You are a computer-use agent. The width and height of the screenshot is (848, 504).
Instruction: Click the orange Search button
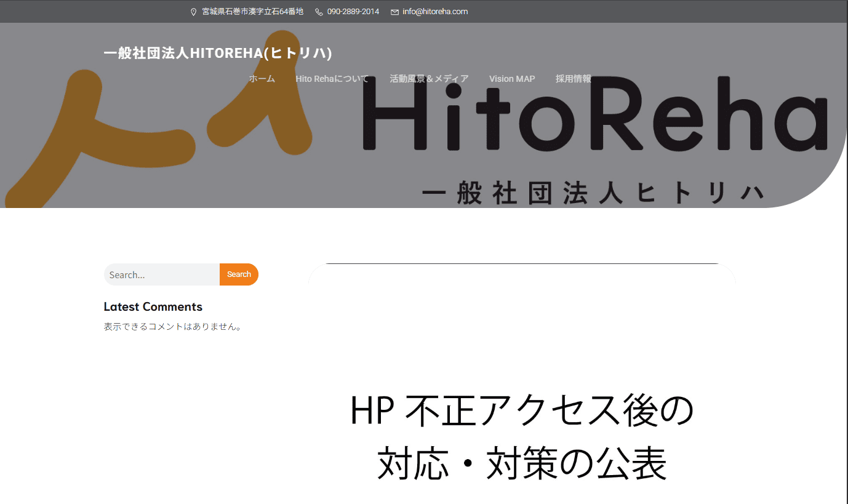point(239,274)
